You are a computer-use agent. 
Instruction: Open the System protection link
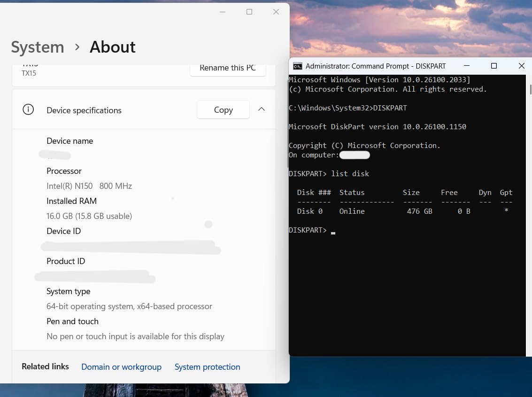(x=207, y=367)
